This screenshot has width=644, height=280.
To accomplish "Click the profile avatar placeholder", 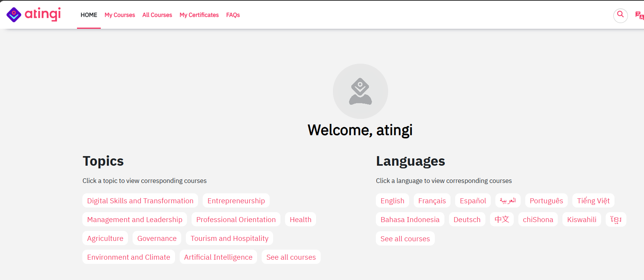I will [360, 91].
